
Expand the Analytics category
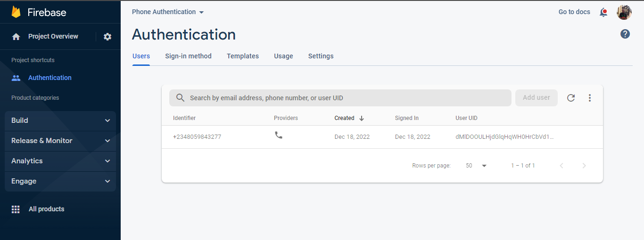click(x=60, y=161)
